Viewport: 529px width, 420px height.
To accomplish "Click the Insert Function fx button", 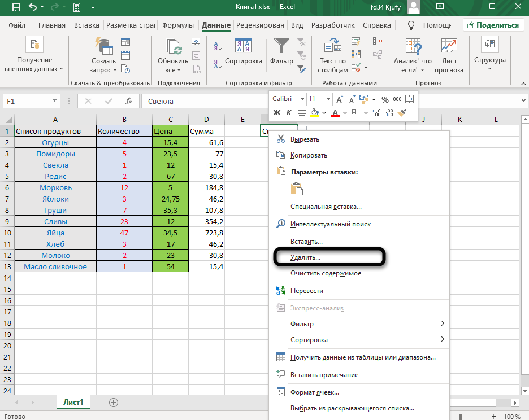I will [x=129, y=102].
